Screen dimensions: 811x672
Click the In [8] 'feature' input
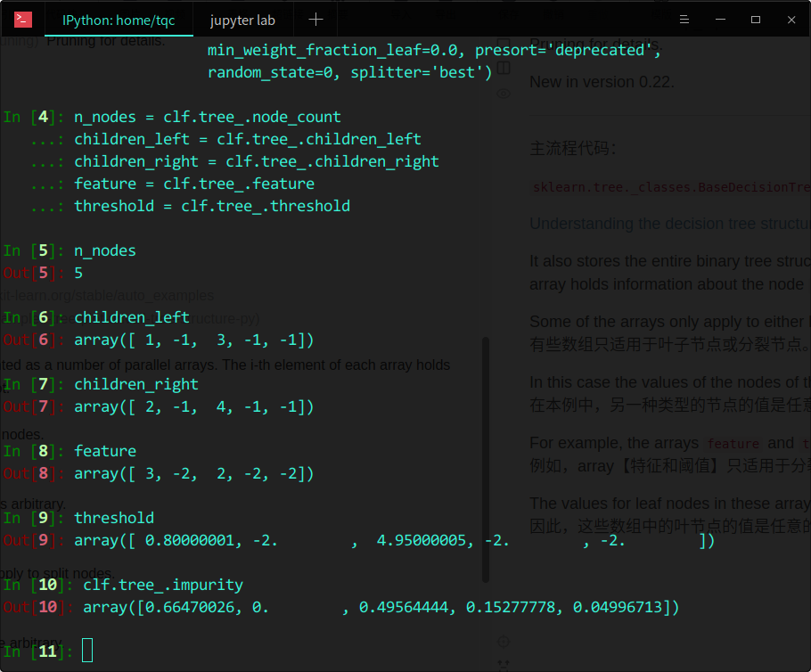(105, 451)
